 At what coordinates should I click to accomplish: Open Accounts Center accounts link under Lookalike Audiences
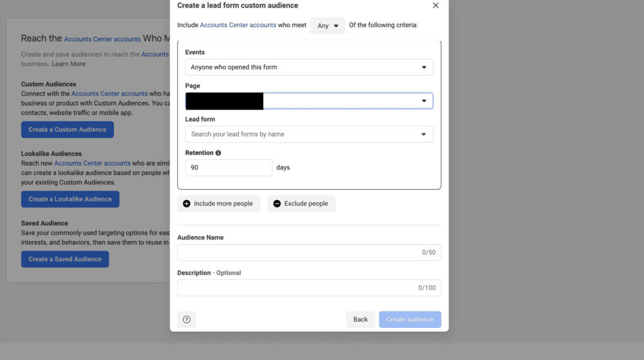pos(92,163)
